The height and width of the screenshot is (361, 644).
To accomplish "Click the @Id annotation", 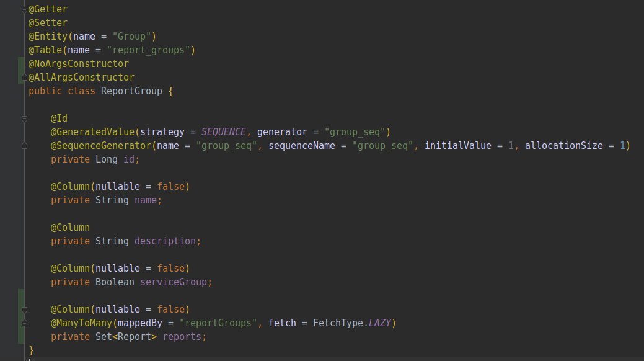I will tap(59, 118).
